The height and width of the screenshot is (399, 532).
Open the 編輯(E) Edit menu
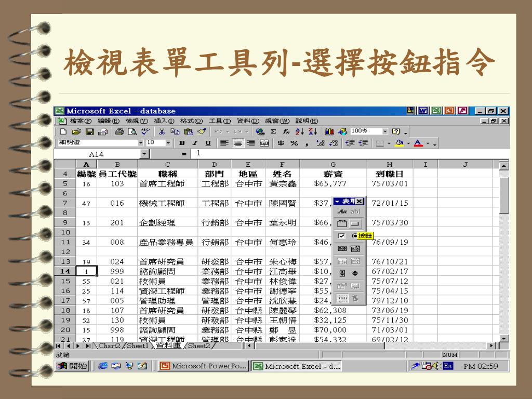pyautogui.click(x=108, y=121)
